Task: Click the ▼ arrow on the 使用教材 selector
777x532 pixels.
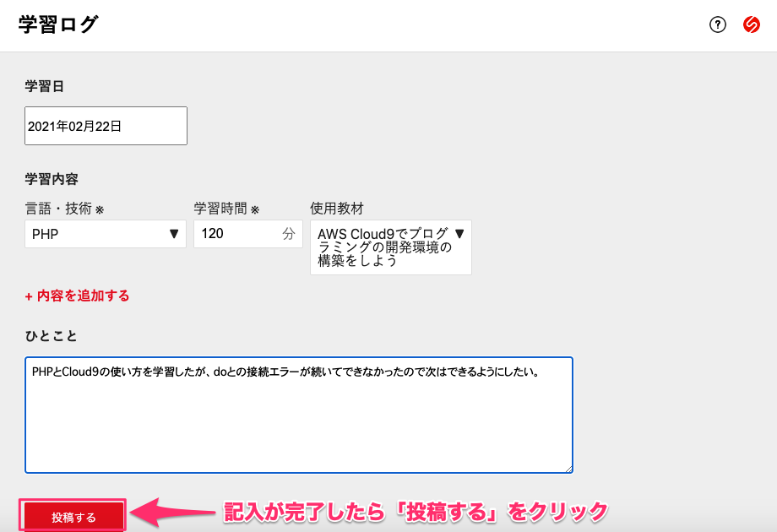Action: tap(460, 234)
